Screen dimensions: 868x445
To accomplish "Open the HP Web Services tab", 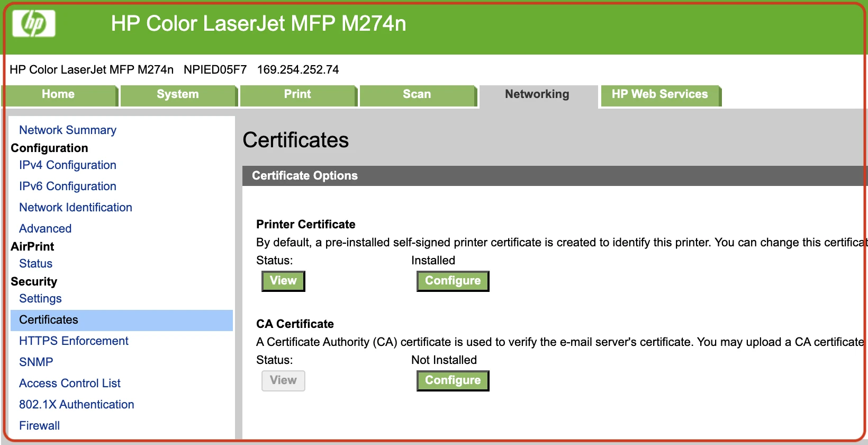I will pos(660,95).
